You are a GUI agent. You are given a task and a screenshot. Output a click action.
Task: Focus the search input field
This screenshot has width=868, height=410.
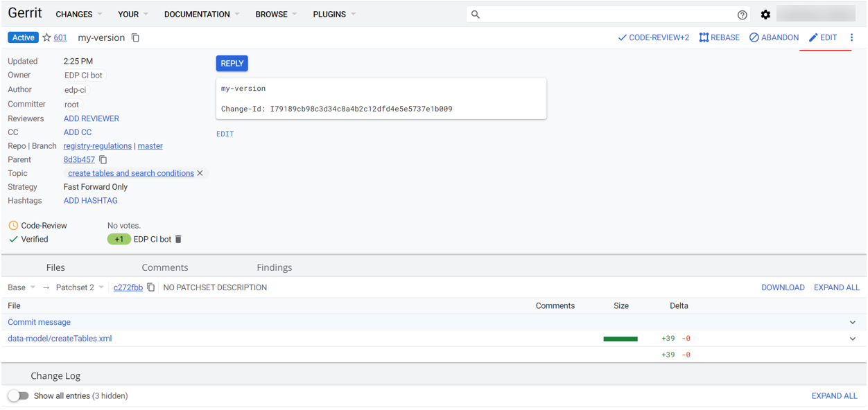coord(609,14)
